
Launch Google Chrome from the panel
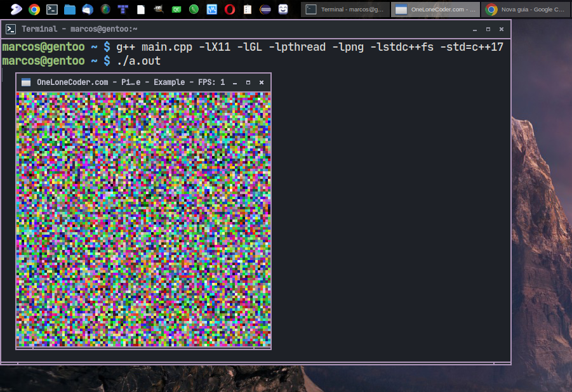[x=34, y=9]
